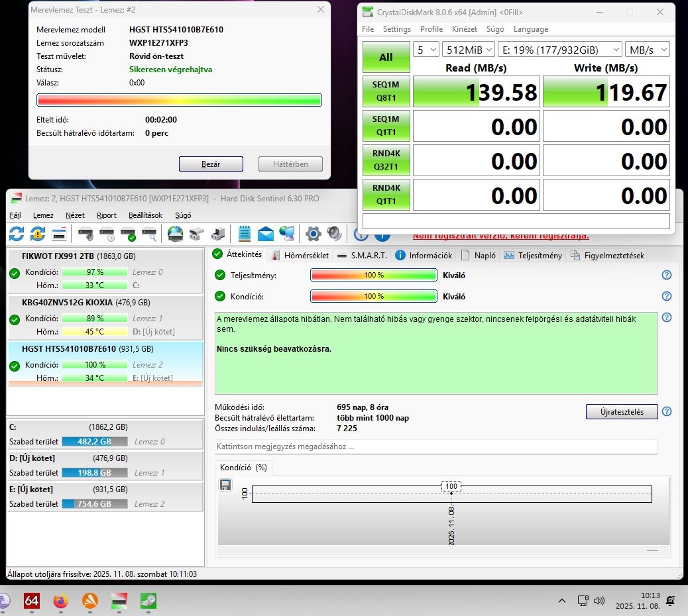Click the speaker sound icon in toolbar
The height and width of the screenshot is (616, 688).
(333, 233)
